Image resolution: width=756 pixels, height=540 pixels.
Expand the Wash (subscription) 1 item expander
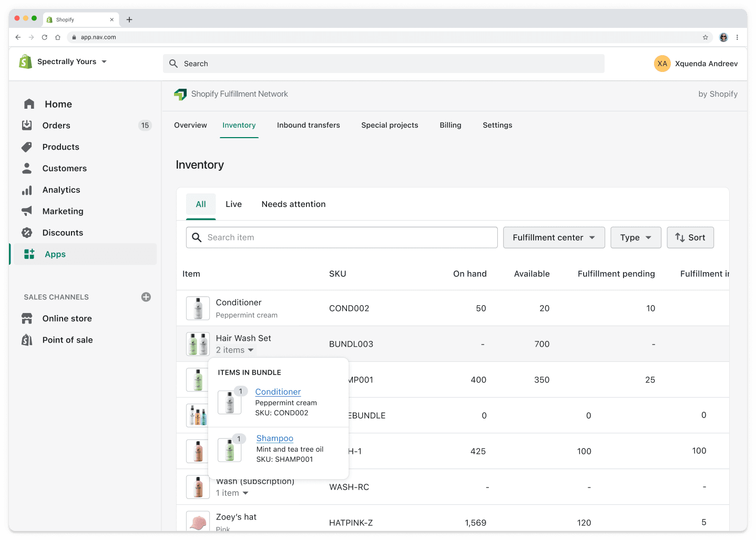pyautogui.click(x=232, y=493)
